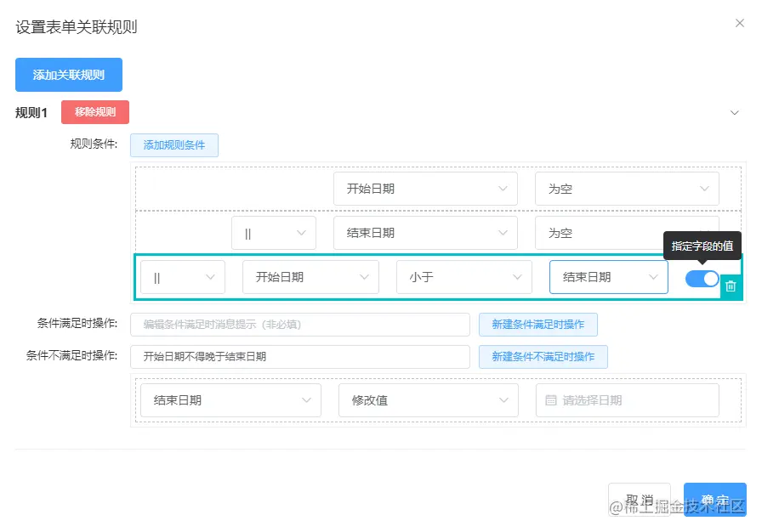Click the 开始日期不得晚于结束日期 input
The width and height of the screenshot is (762, 532).
[300, 357]
